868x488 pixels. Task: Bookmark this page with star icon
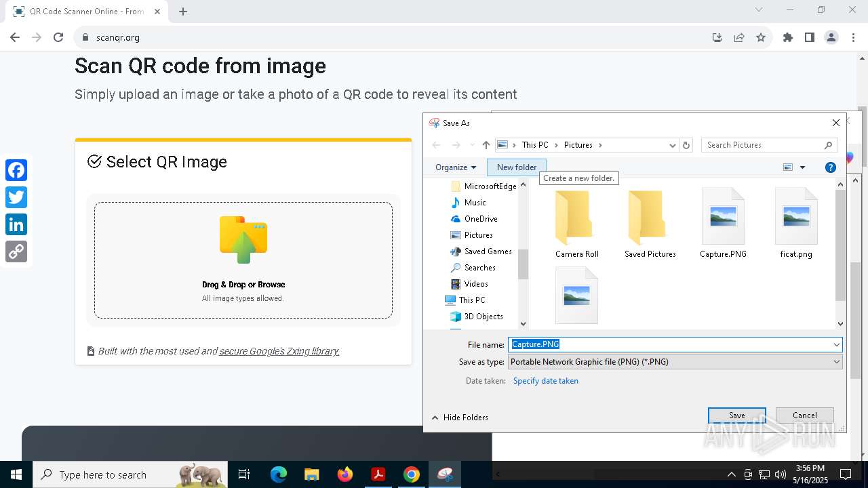[761, 37]
